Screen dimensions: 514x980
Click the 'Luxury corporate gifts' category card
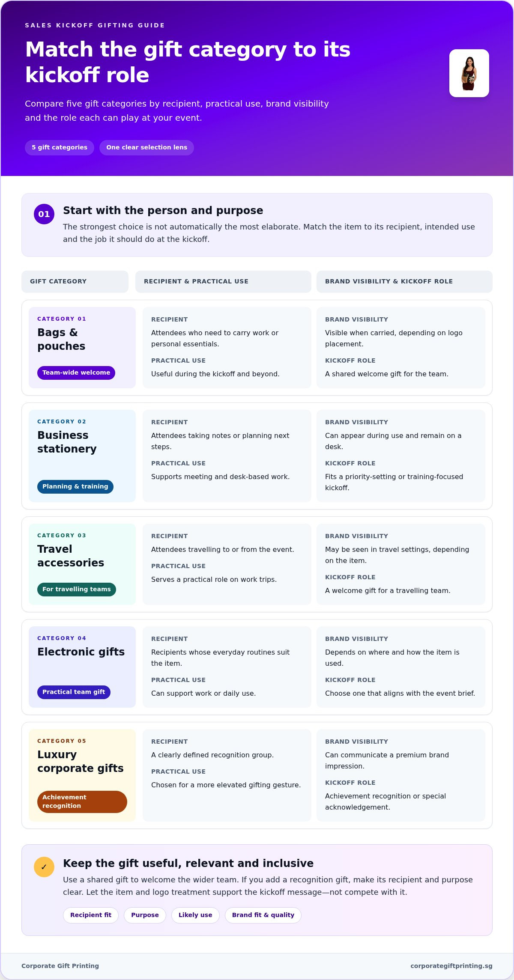click(x=82, y=775)
